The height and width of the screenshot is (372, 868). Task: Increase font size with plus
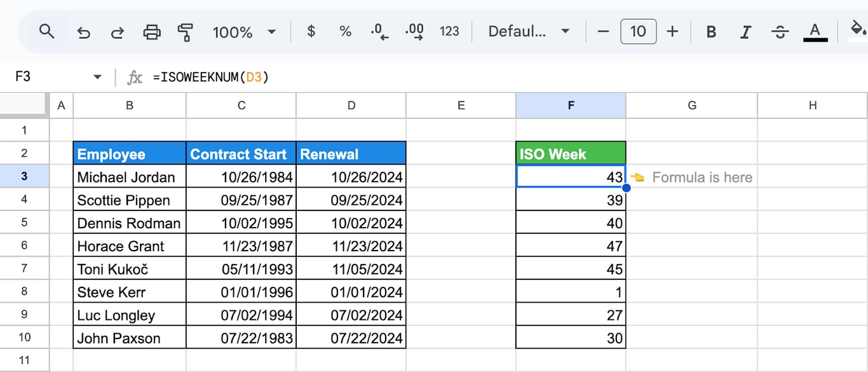pos(672,31)
